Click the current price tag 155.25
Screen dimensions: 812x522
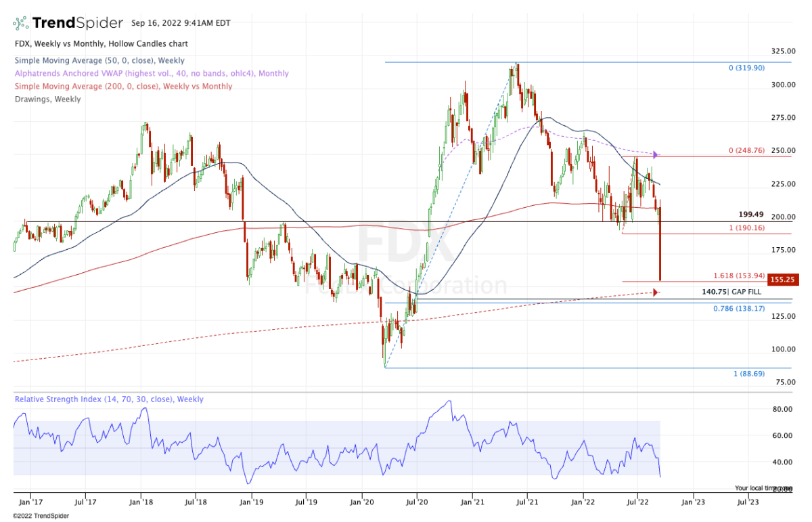coord(784,278)
